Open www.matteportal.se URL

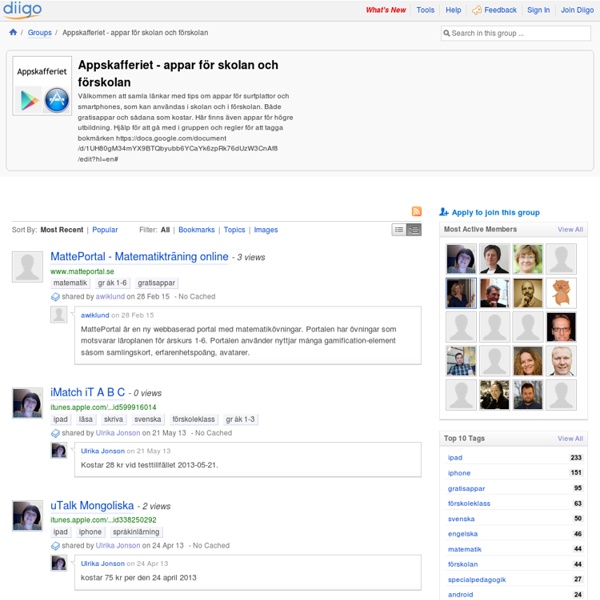(82, 271)
